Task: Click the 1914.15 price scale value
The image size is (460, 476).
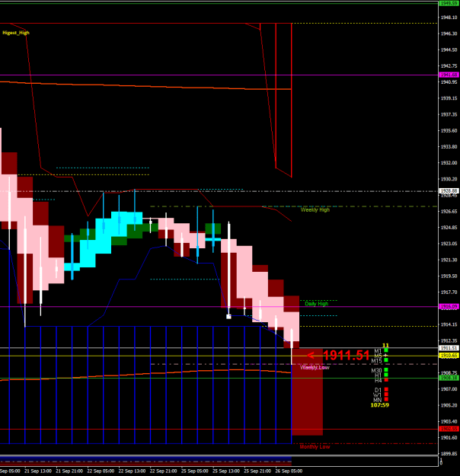Action: 449,324
